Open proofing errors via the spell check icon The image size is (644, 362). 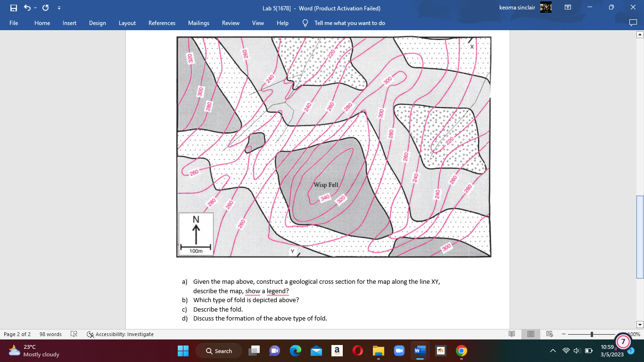pos(74,334)
